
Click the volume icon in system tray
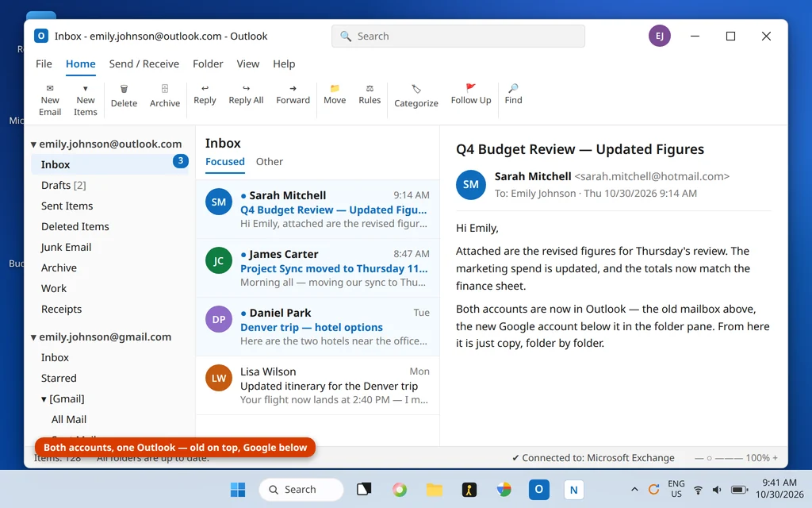pyautogui.click(x=717, y=490)
